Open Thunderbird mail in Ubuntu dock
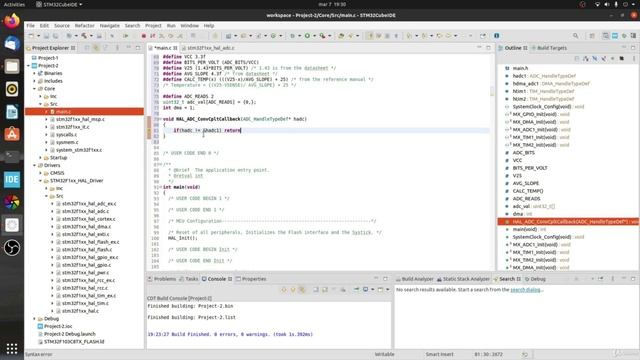 (x=12, y=44)
